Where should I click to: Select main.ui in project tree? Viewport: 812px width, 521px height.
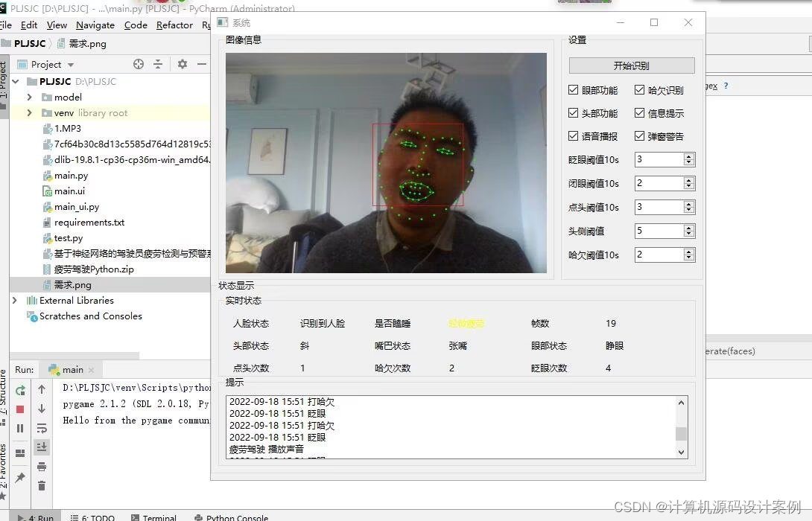[x=69, y=191]
